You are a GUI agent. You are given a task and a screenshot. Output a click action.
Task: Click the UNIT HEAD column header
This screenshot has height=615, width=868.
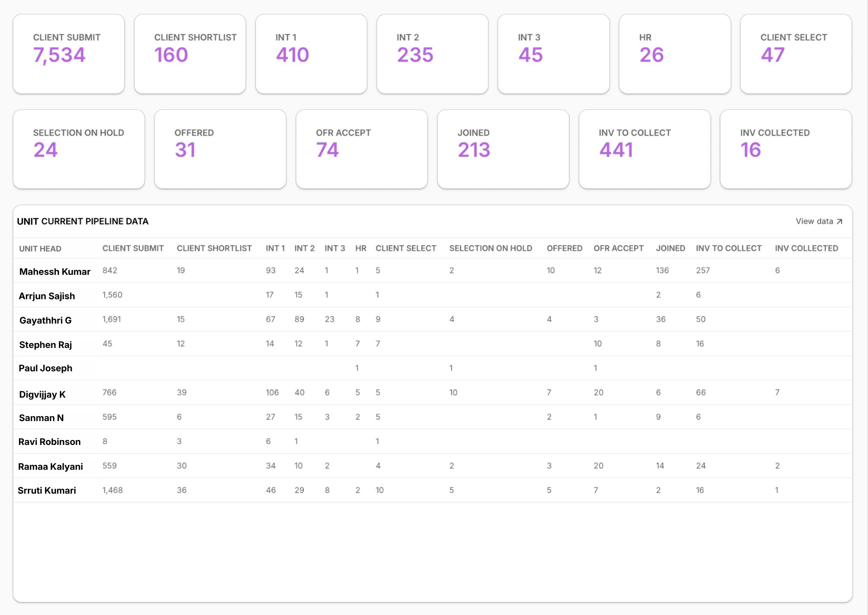coord(40,249)
